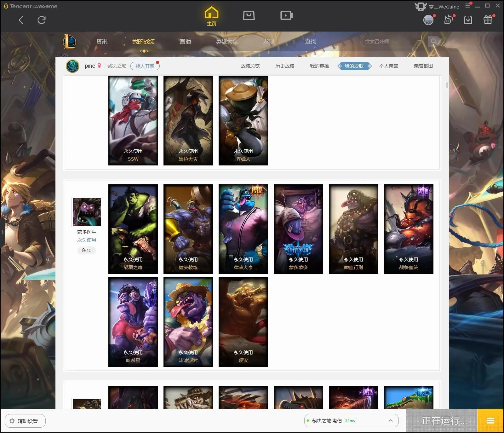Click the 52ms latency indicator
Screen dimensions: 504x433
[x=350, y=421]
